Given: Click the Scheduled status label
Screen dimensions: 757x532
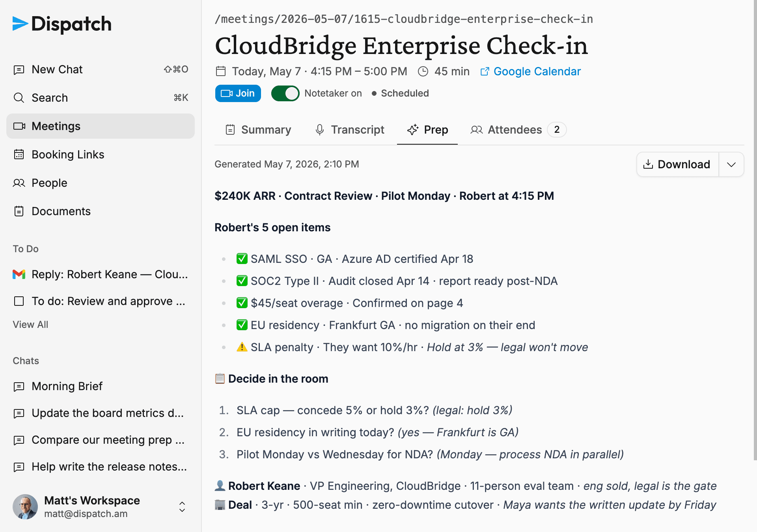Looking at the screenshot, I should pyautogui.click(x=405, y=93).
